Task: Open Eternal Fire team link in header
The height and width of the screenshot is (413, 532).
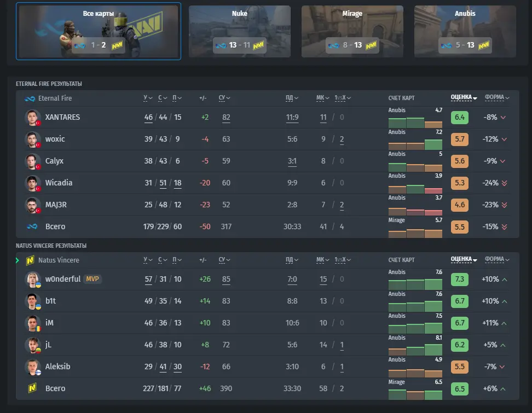Action: tap(55, 98)
